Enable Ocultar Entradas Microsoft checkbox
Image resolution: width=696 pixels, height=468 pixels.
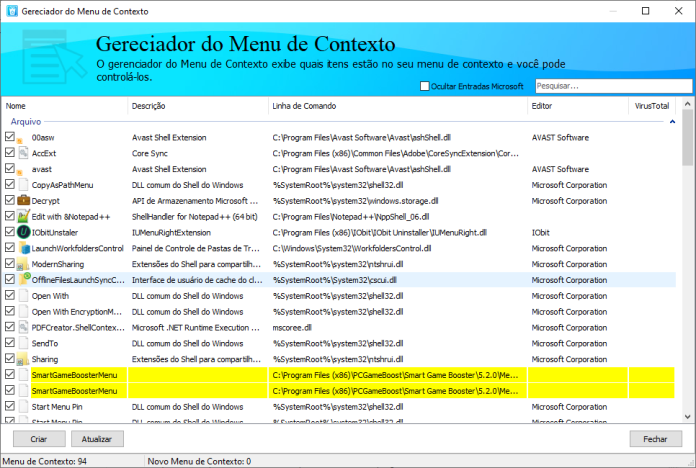click(x=425, y=86)
